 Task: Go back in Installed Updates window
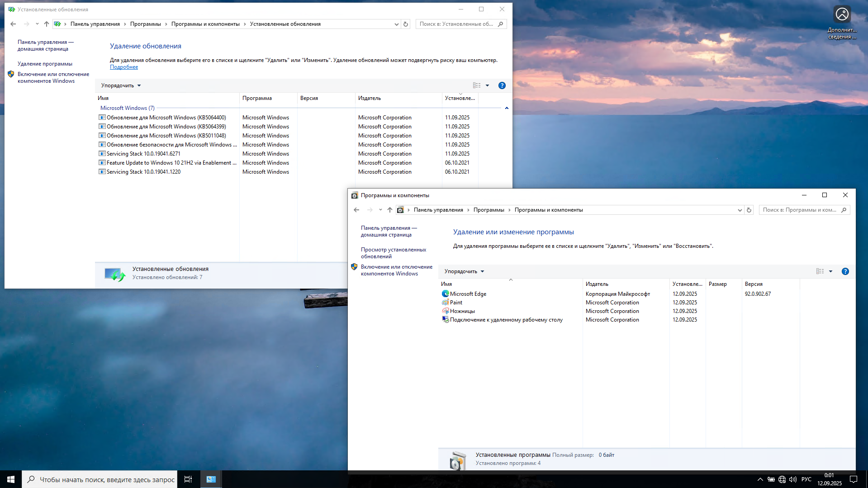pyautogui.click(x=13, y=24)
